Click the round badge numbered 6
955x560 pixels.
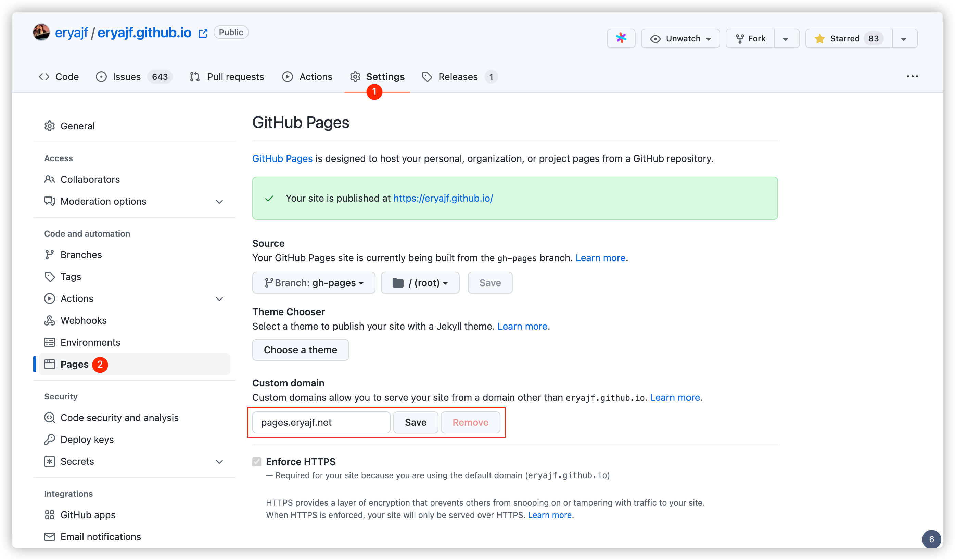point(931,539)
